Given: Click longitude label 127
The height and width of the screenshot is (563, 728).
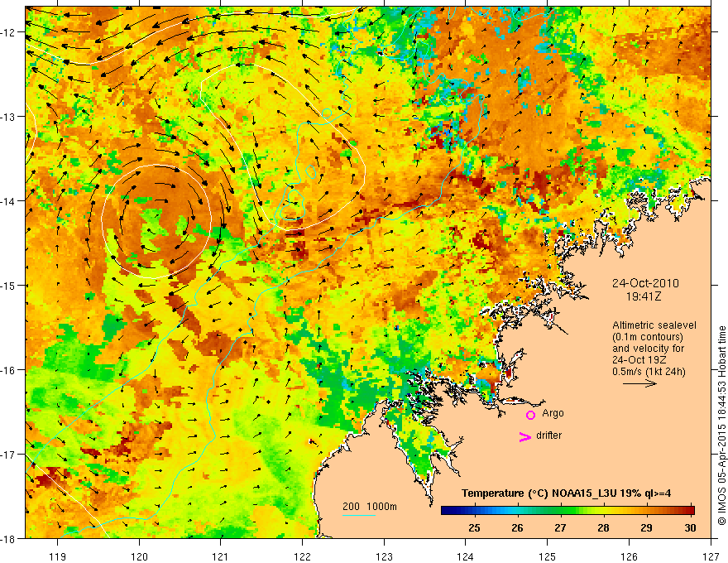Looking at the screenshot, I should [x=711, y=556].
